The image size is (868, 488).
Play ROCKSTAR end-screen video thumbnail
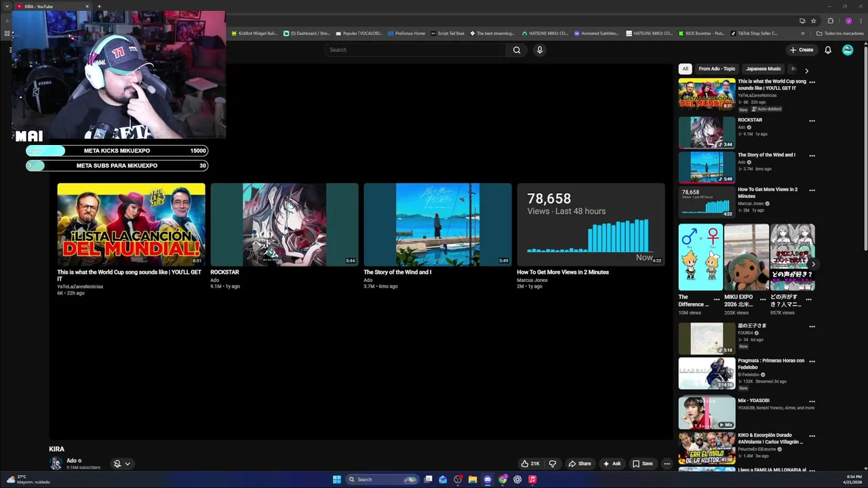tap(284, 224)
